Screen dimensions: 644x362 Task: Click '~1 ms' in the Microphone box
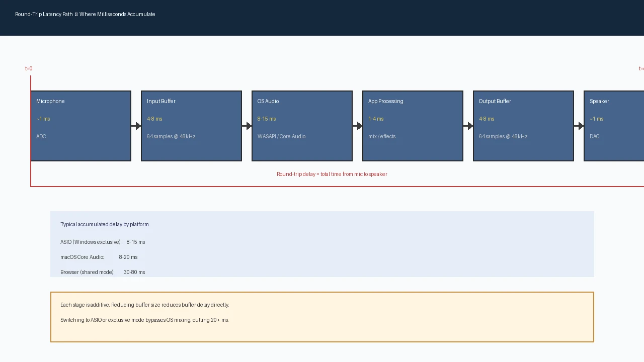click(43, 119)
